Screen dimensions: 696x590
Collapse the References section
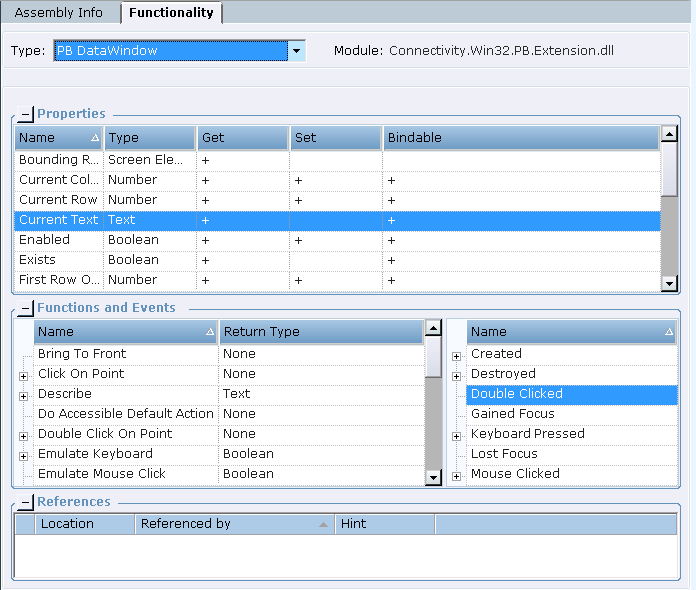tap(25, 502)
